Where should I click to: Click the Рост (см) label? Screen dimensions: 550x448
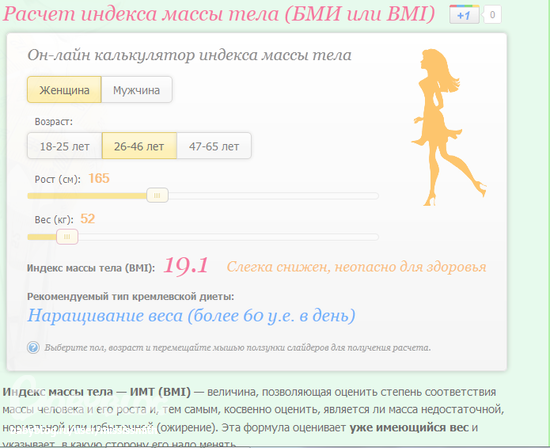point(58,179)
